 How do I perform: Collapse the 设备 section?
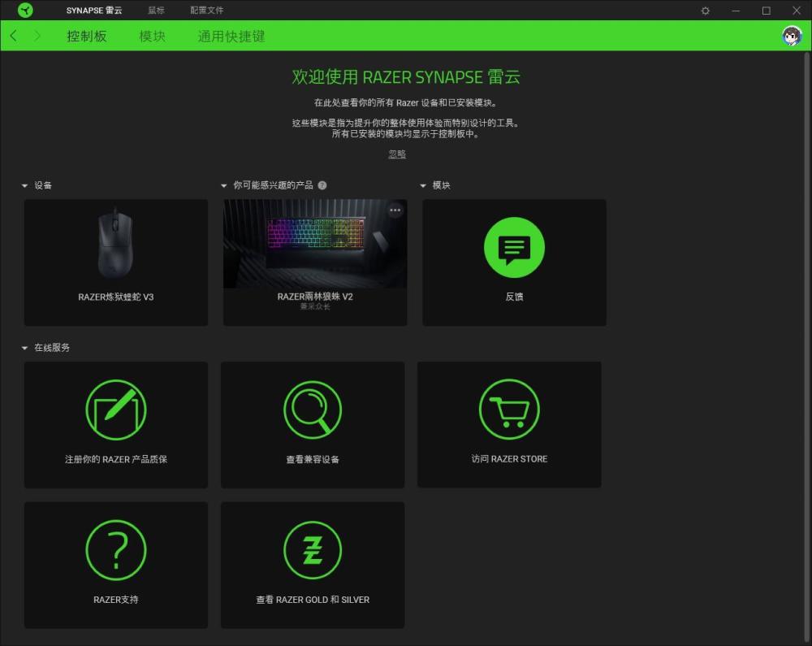pyautogui.click(x=24, y=185)
